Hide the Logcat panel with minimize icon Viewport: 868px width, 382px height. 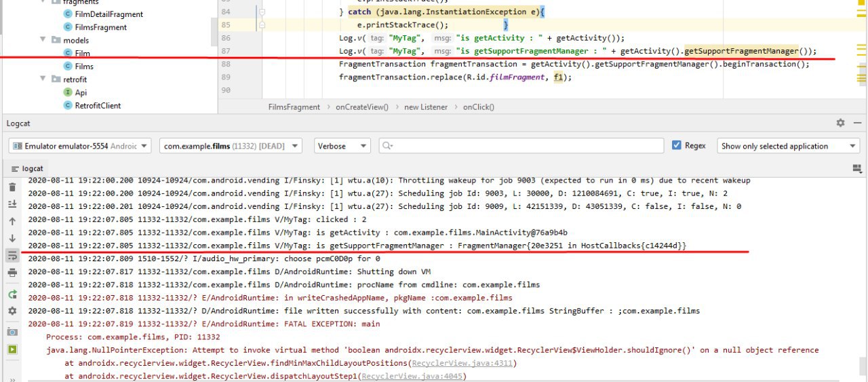[x=858, y=123]
